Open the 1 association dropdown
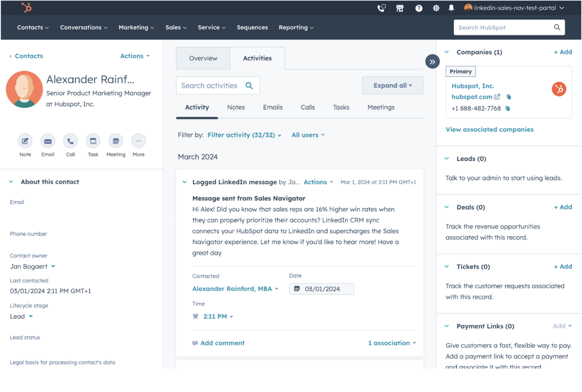 [392, 343]
